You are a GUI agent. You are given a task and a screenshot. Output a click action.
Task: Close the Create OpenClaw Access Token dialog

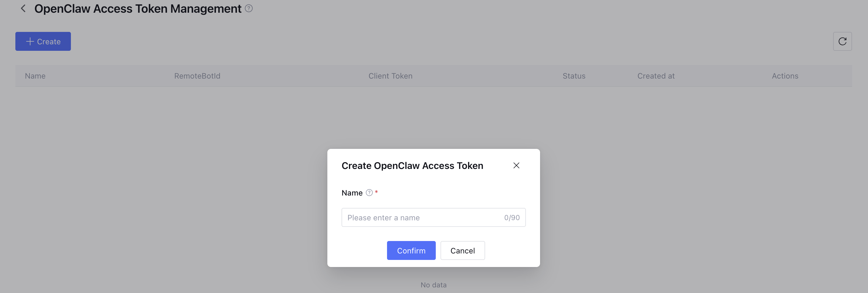516,165
